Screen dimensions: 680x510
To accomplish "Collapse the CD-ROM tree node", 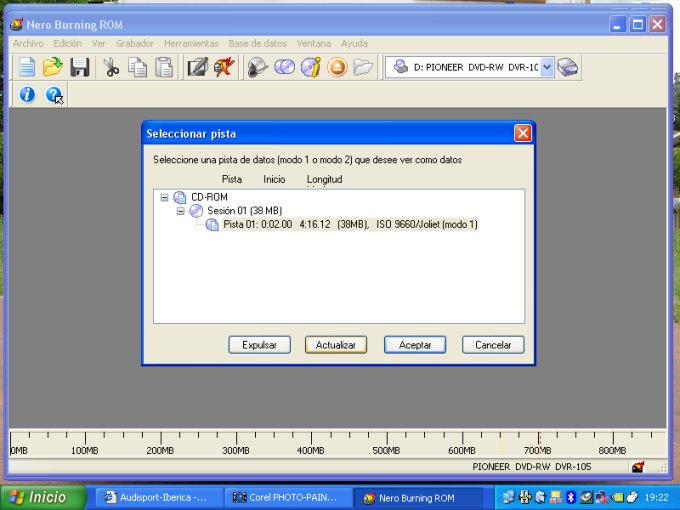I will click(164, 198).
